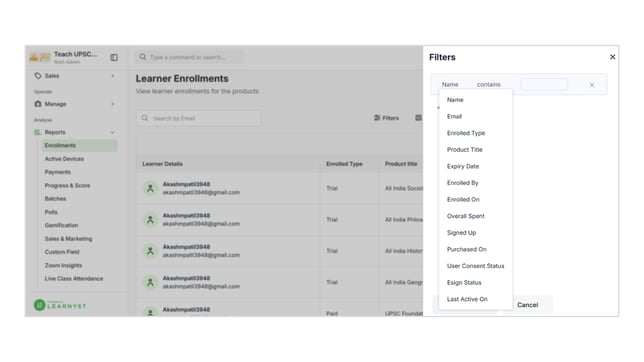Toggle the sidebar collapse icon
The image size is (644, 362).
pos(114,58)
